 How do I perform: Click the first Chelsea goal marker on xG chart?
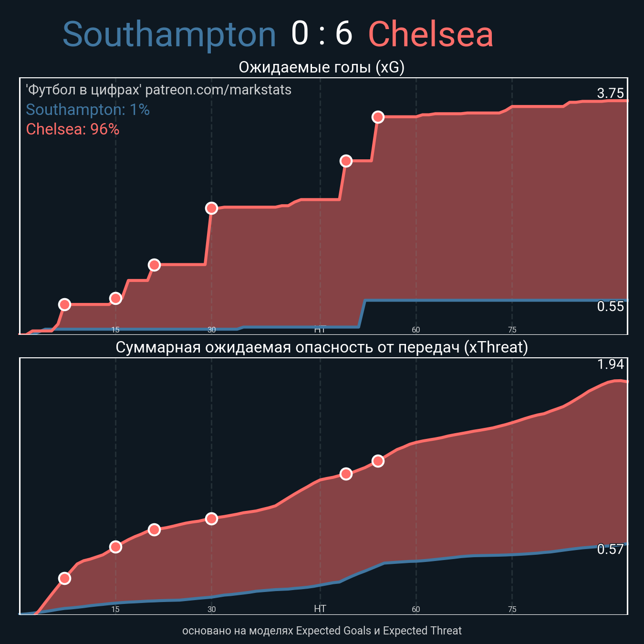point(64,304)
